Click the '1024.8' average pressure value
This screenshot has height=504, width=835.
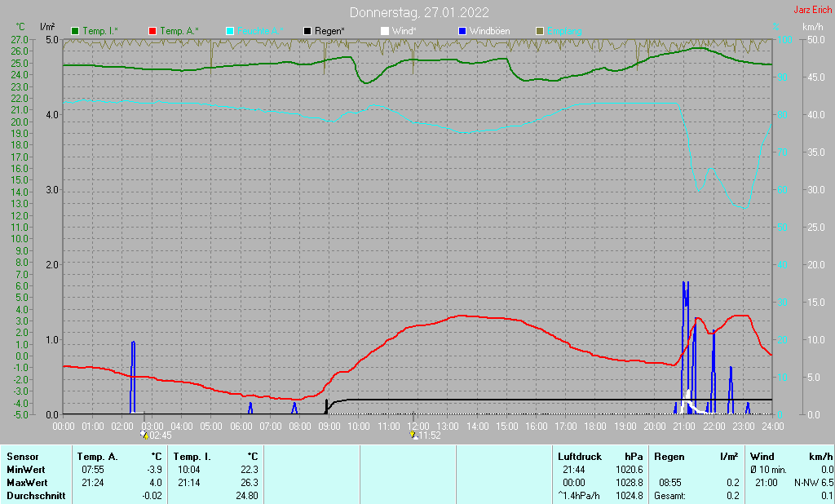pyautogui.click(x=630, y=496)
